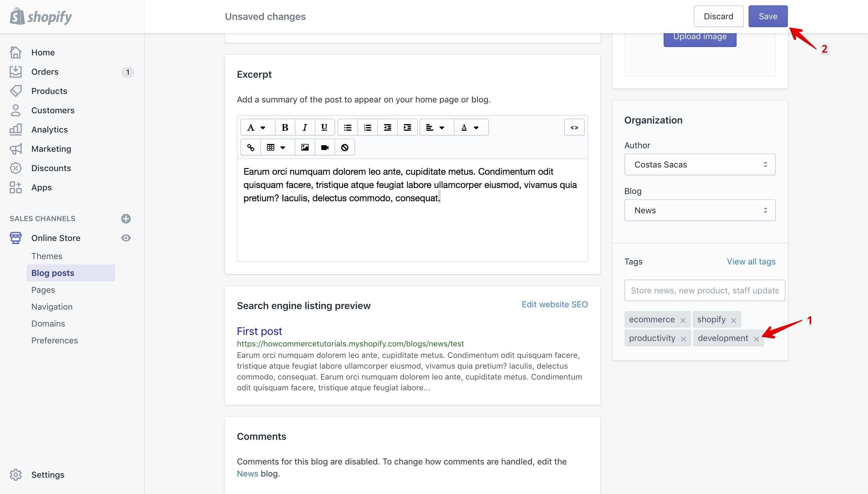
Task: Click Edit website SEO link
Action: point(555,304)
